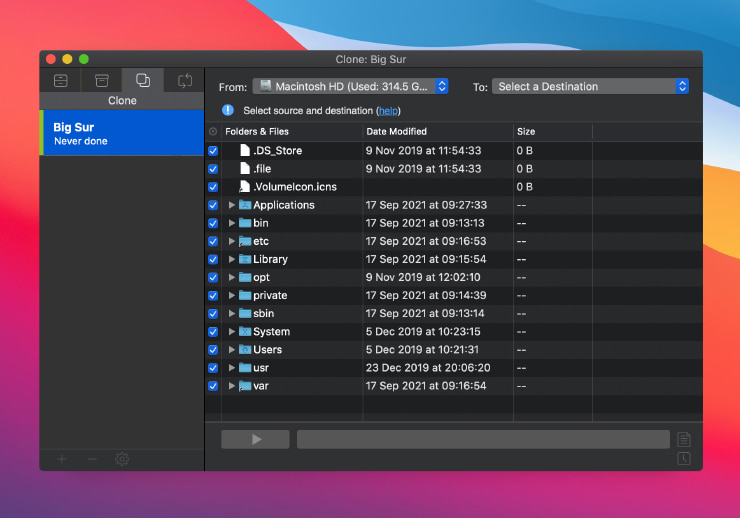Screen dimensions: 740x518
Task: Uncheck the Users folder checkbox
Action: click(x=213, y=350)
